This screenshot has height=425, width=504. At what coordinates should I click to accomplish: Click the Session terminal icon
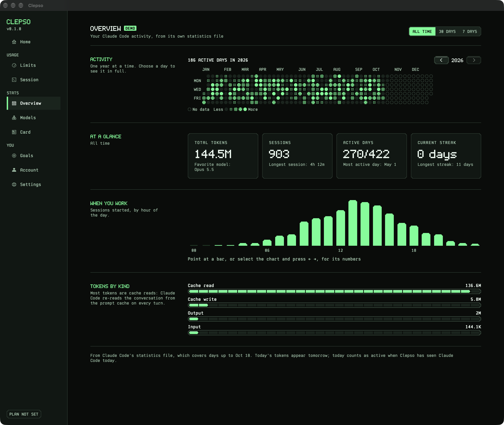tap(14, 80)
